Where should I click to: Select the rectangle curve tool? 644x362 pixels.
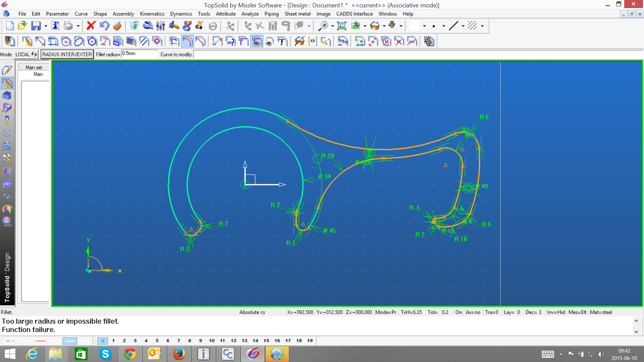(53, 42)
